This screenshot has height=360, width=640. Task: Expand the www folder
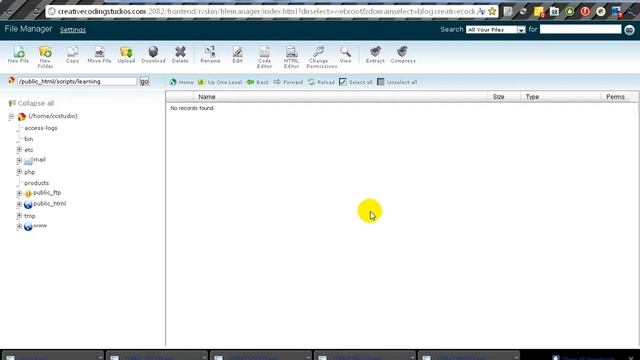coord(19,226)
